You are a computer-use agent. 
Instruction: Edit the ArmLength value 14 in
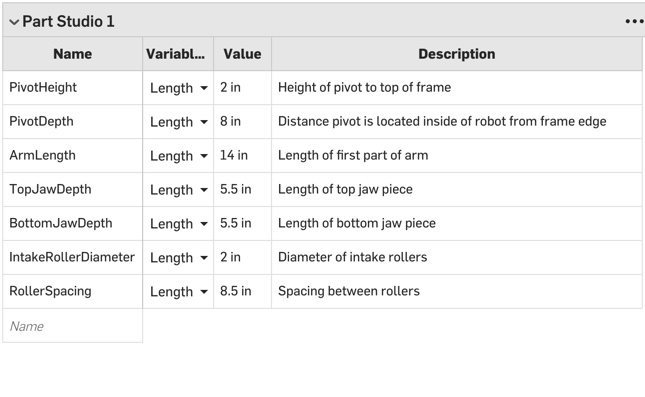point(242,156)
